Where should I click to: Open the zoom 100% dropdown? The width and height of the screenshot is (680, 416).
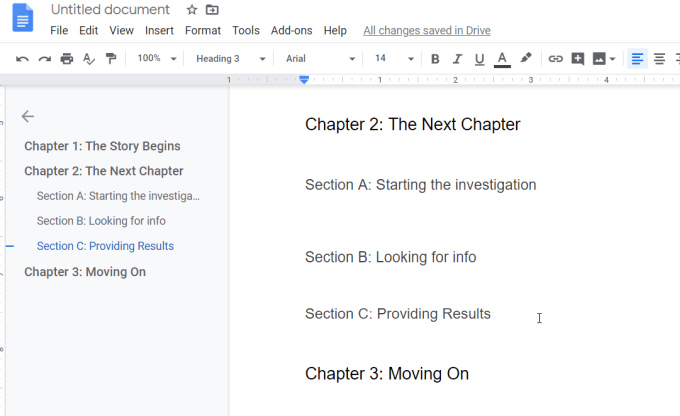157,59
